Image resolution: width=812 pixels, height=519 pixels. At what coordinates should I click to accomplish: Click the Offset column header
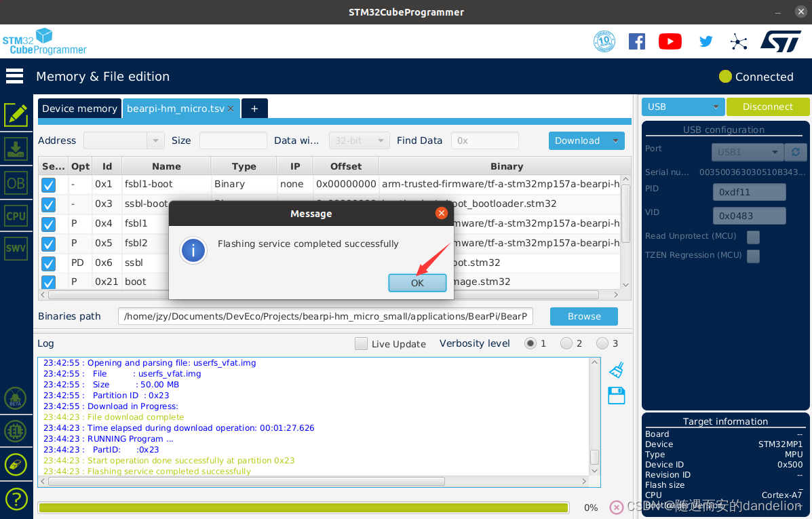(x=346, y=166)
